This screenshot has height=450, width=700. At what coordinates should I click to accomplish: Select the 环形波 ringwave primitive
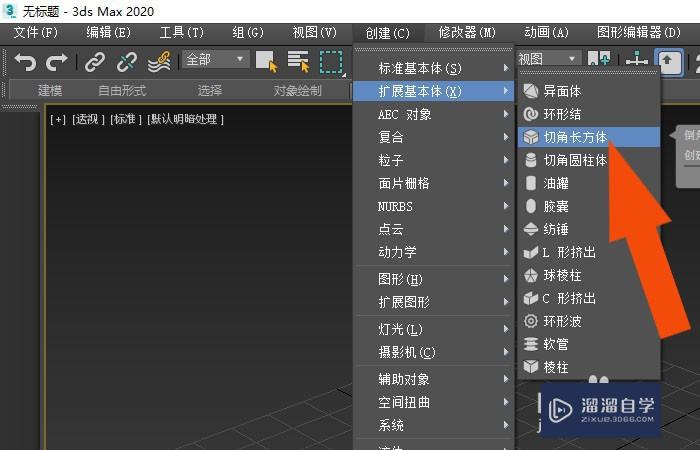click(x=589, y=321)
